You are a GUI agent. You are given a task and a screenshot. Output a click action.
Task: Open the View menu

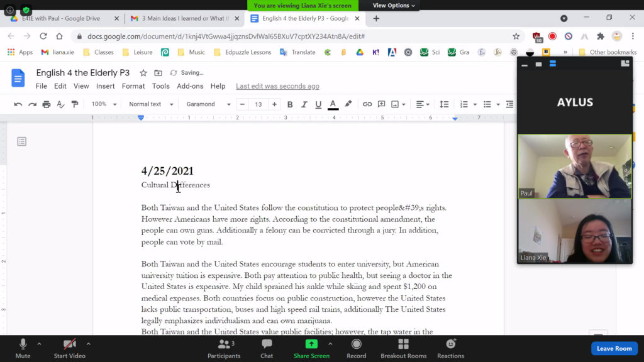coord(81,86)
